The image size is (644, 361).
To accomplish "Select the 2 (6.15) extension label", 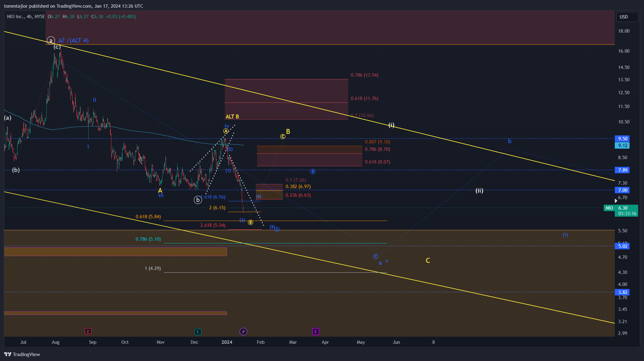I will coord(217,208).
